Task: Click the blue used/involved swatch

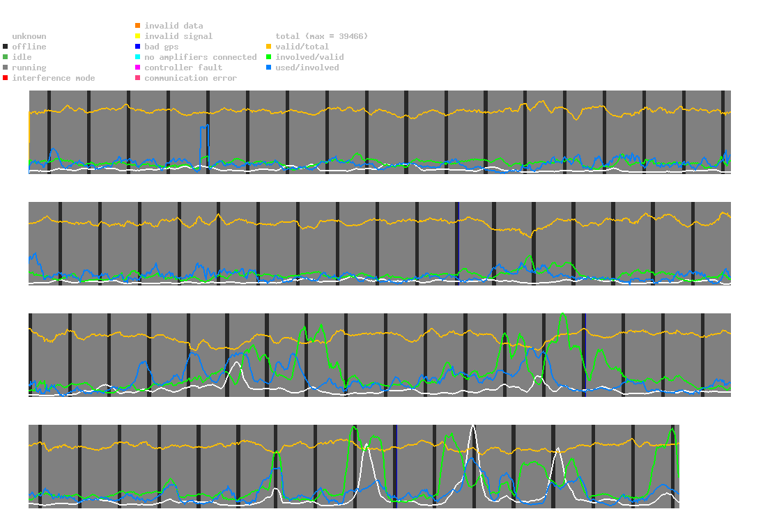Action: 268,68
